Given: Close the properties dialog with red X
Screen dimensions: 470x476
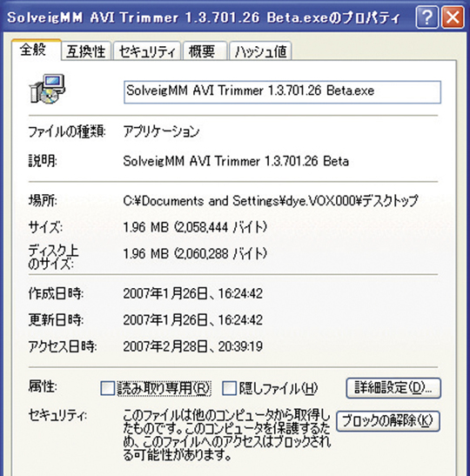Looking at the screenshot, I should 453,17.
